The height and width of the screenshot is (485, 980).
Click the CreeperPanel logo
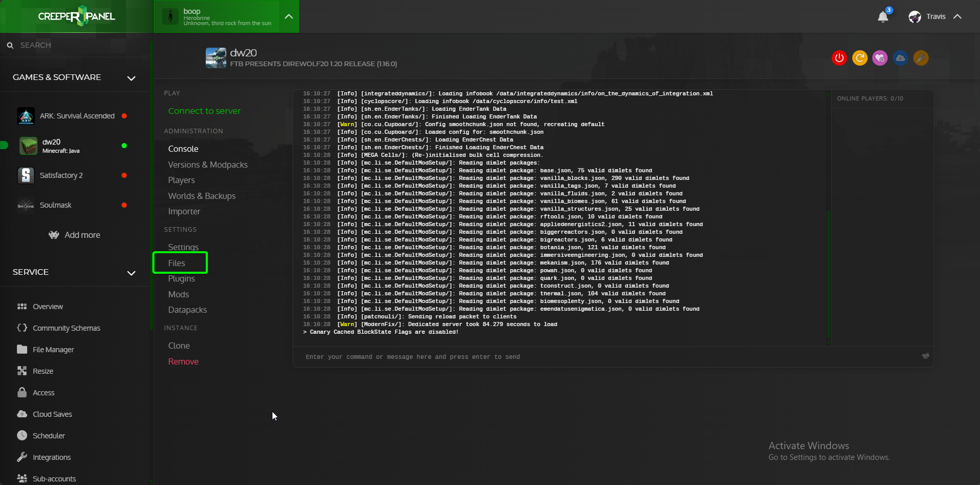point(76,16)
